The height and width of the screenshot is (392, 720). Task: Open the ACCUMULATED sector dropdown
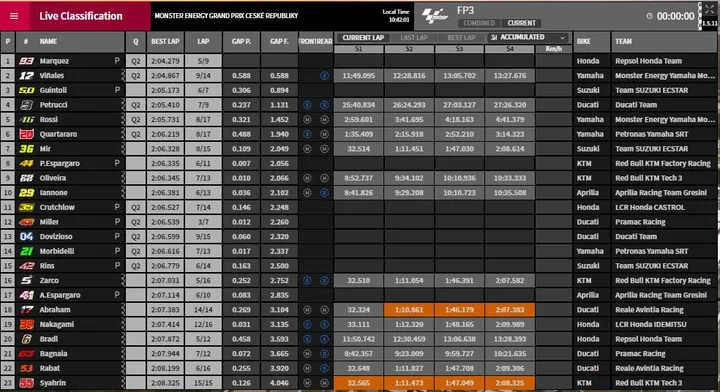[528, 37]
